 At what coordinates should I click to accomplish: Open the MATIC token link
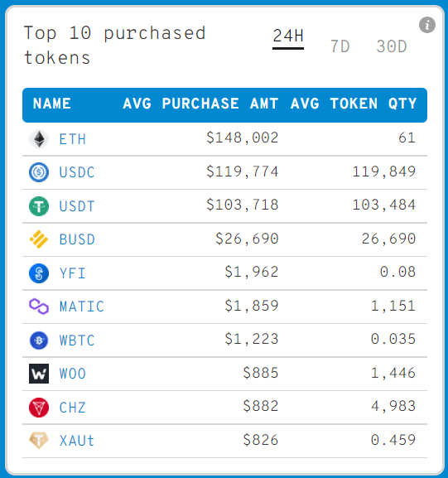coord(82,307)
